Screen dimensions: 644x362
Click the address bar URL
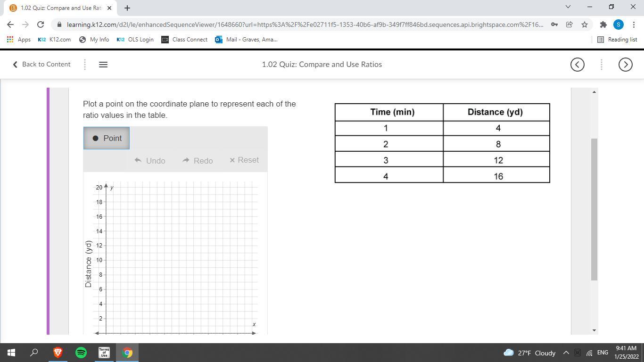pyautogui.click(x=305, y=25)
